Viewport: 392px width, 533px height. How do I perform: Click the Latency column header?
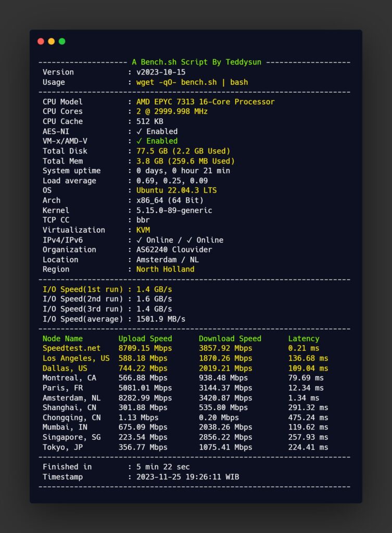pyautogui.click(x=304, y=338)
